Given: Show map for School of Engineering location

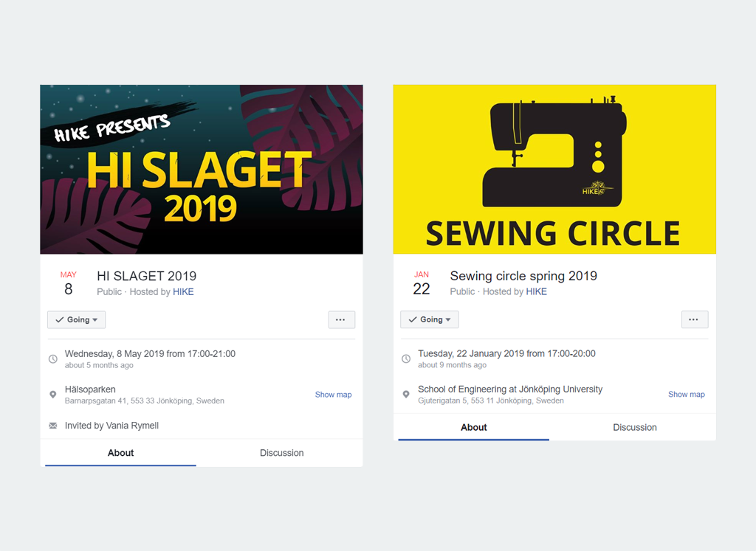Looking at the screenshot, I should point(686,394).
